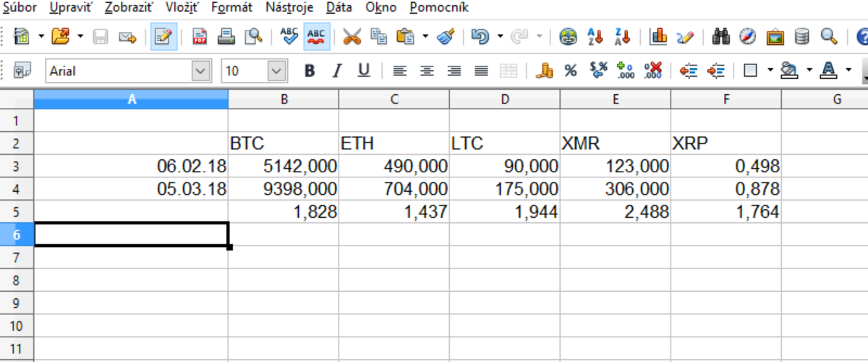
Task: Toggle Italic formatting
Action: click(337, 71)
